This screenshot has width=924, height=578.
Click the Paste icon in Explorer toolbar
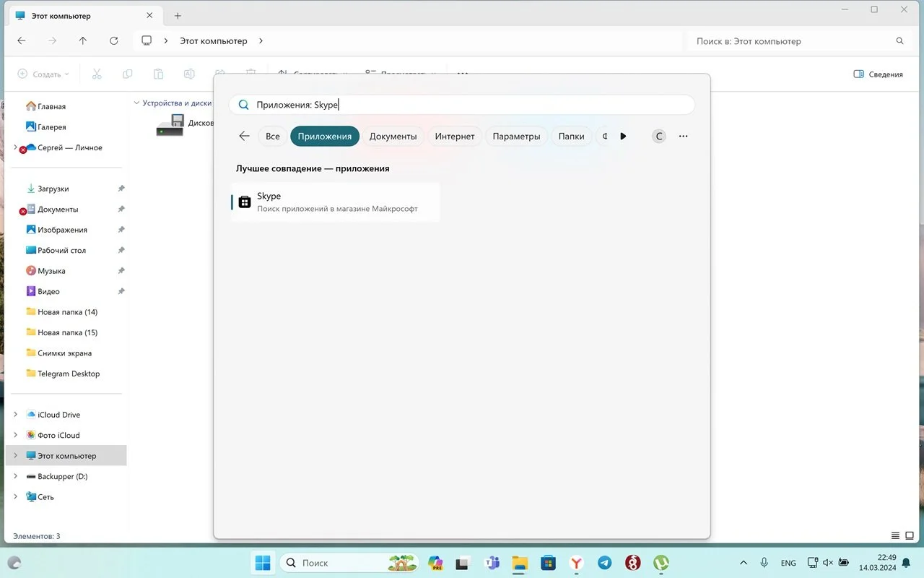point(158,74)
